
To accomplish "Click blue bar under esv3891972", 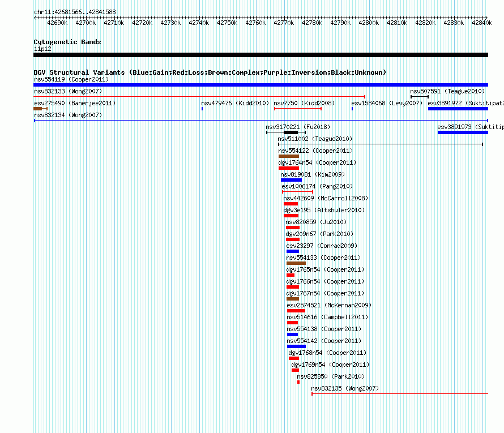I will [x=458, y=109].
